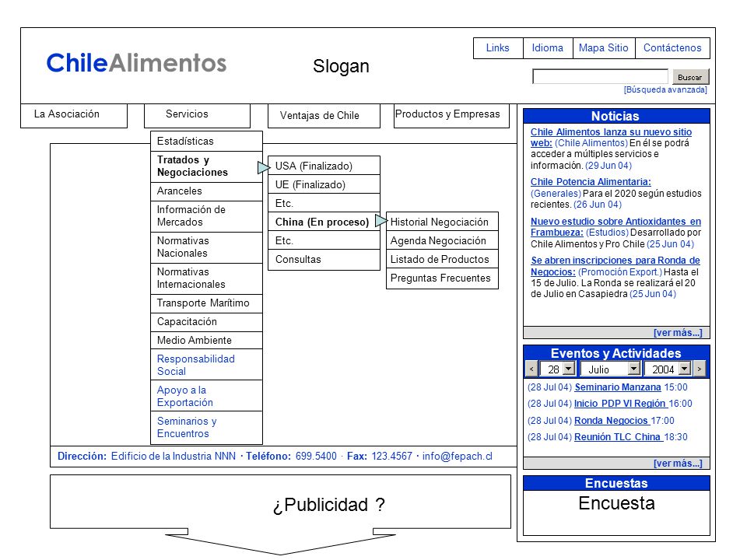Open the Links top menu item

click(x=498, y=48)
